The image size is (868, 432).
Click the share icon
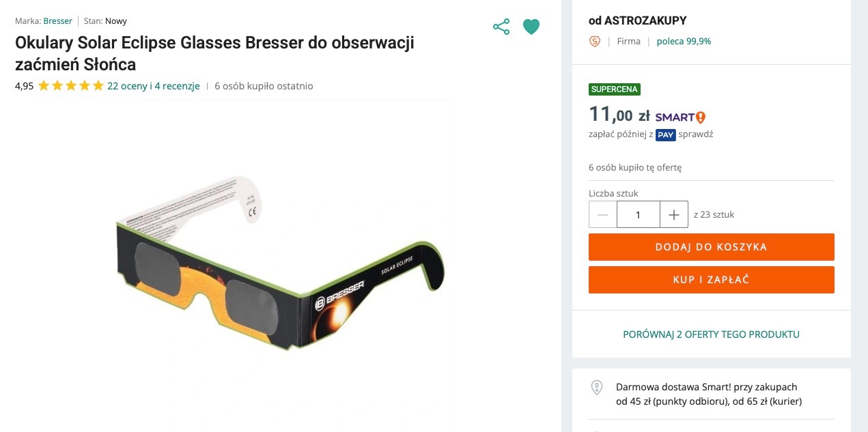(501, 27)
